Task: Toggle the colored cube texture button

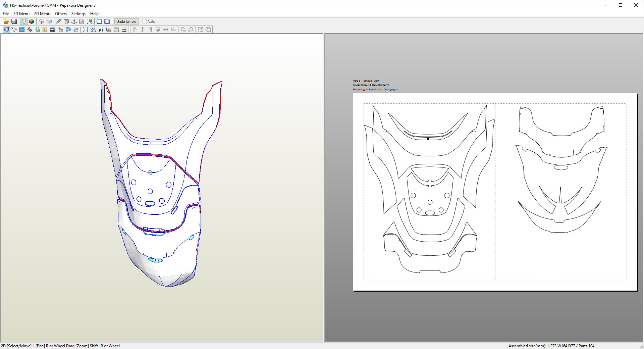Action: [x=32, y=21]
